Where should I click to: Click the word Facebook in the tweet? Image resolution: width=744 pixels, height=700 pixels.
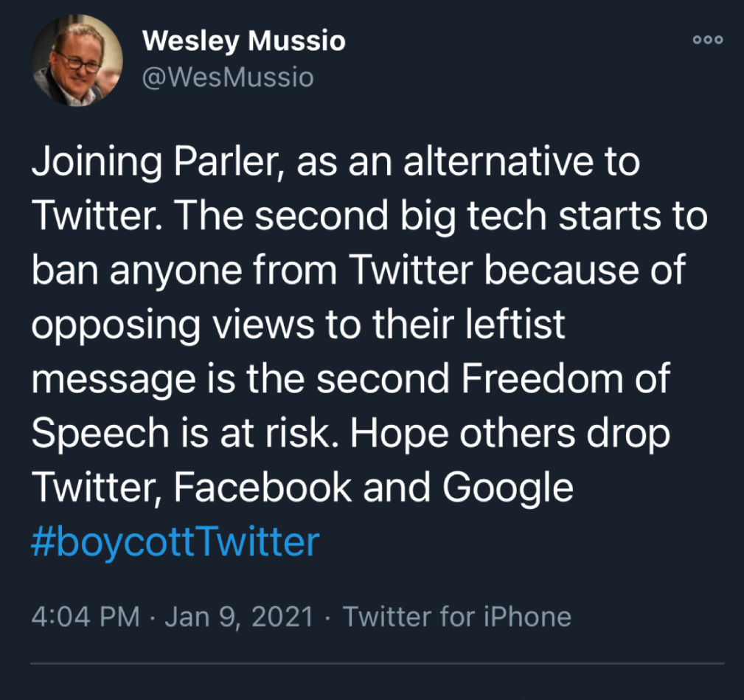pos(263,487)
